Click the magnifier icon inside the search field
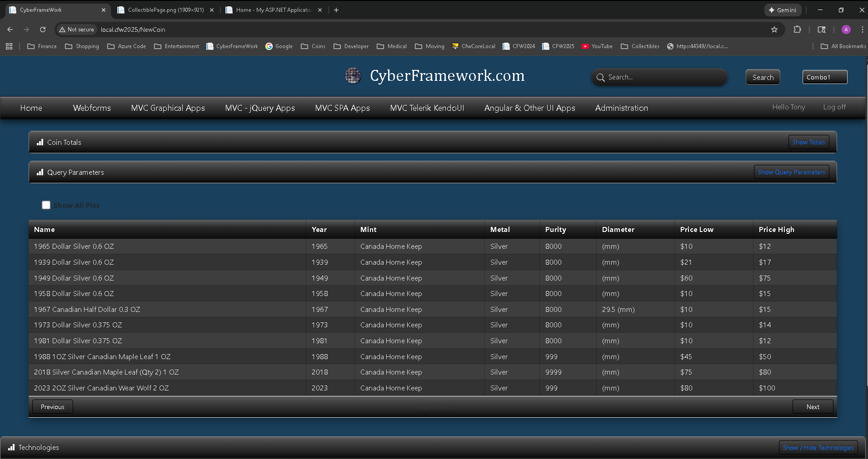 (x=601, y=77)
